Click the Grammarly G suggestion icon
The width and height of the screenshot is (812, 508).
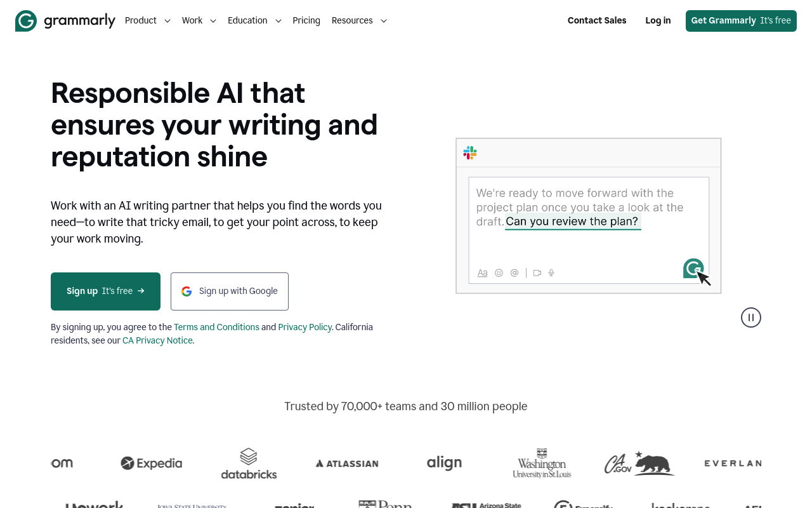pos(693,269)
